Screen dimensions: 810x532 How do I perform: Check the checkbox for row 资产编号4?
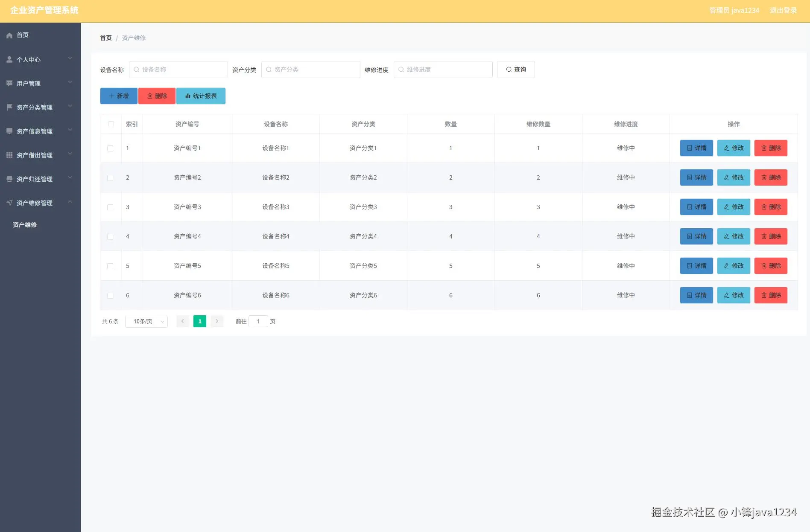click(110, 237)
